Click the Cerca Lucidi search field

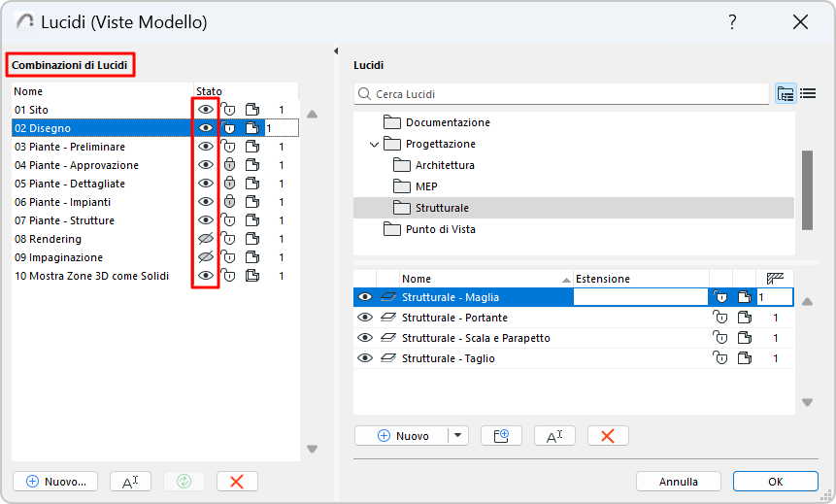[563, 94]
